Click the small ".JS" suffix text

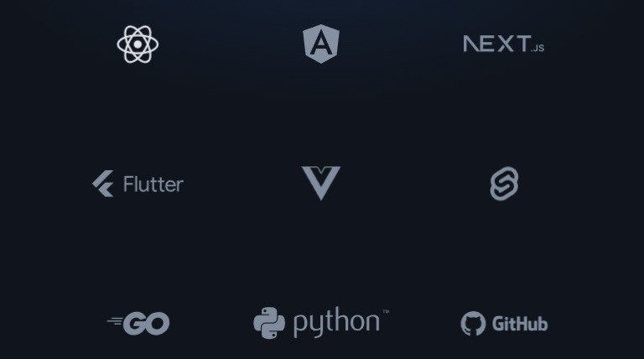point(538,48)
